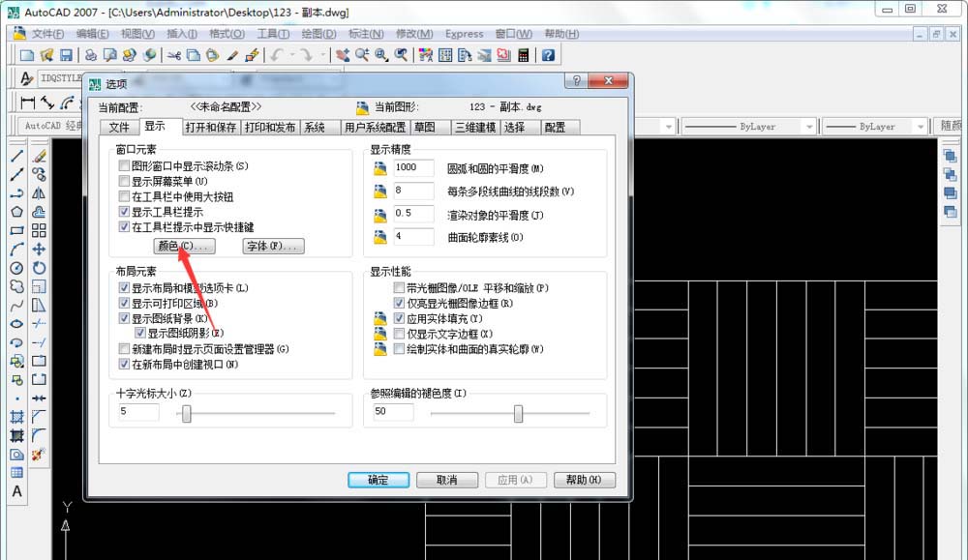Screen dimensions: 968x560
Task: Click the 确定 button
Action: [x=378, y=480]
